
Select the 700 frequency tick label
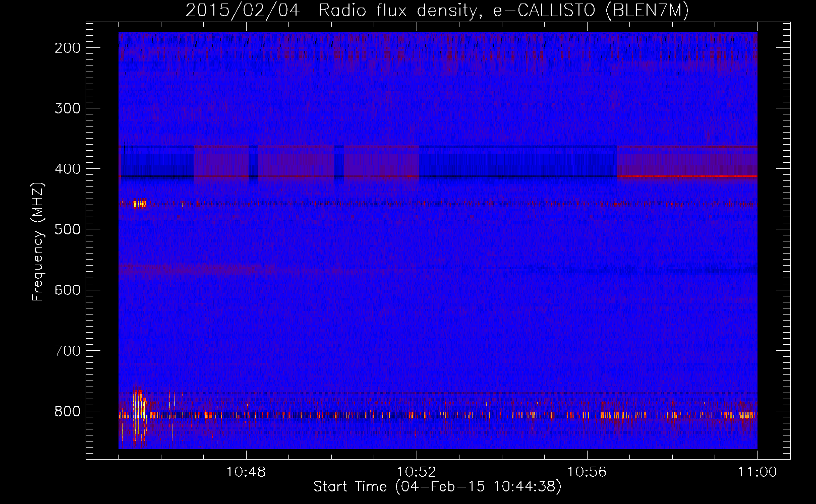click(x=67, y=350)
